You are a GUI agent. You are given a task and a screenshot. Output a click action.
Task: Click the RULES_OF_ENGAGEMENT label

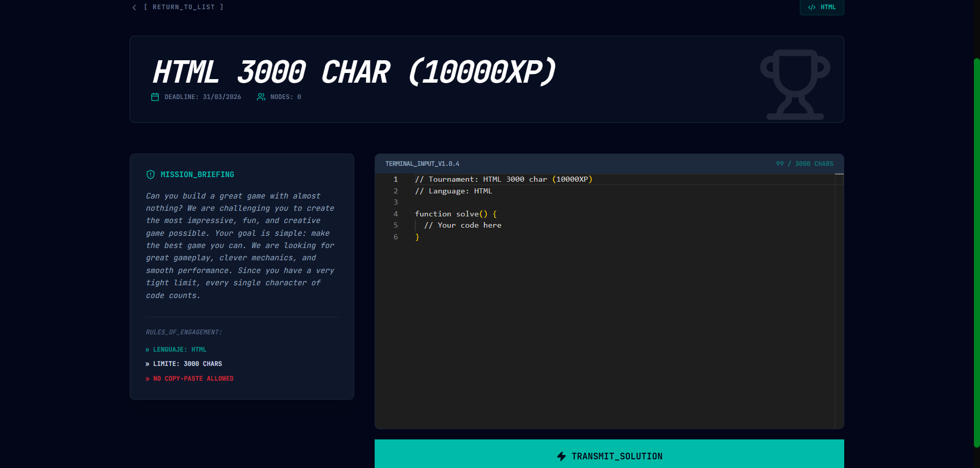tap(184, 332)
